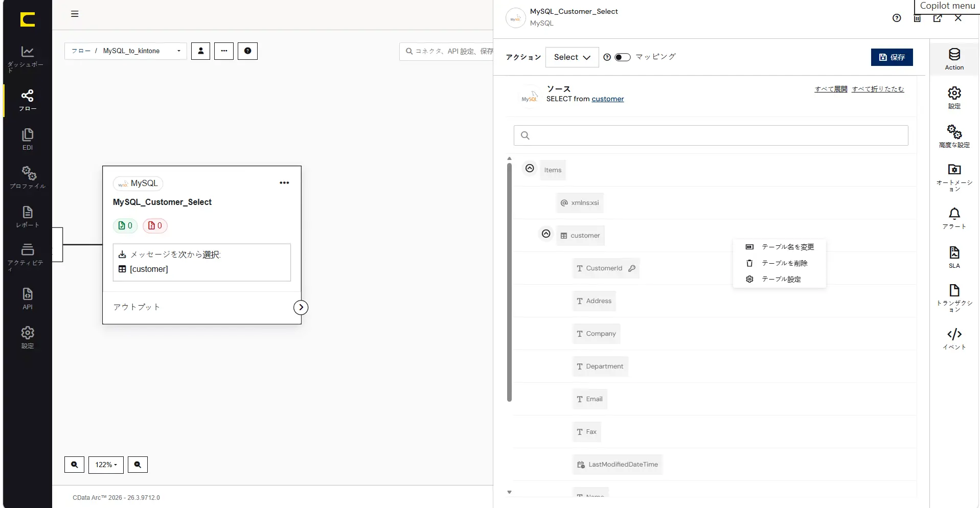
Task: Click the column list vertical scrollbar
Action: (509, 282)
